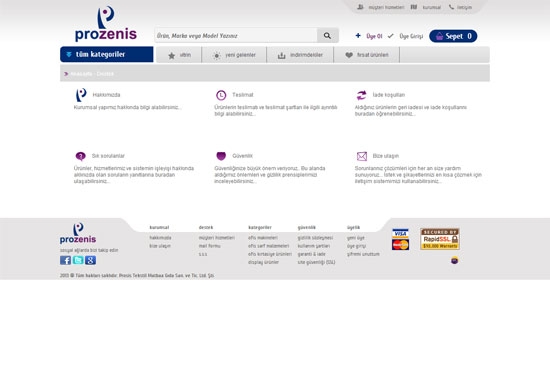Screen dimensions: 550x365
Task: Click the iletişim phone icon
Action: [451, 7]
